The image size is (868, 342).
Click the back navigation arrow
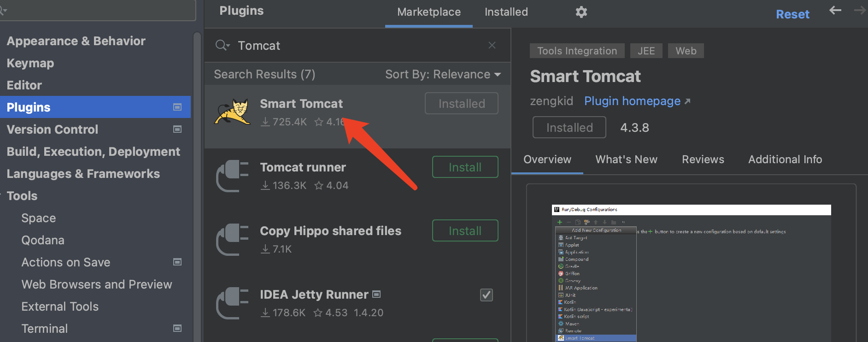click(x=835, y=11)
